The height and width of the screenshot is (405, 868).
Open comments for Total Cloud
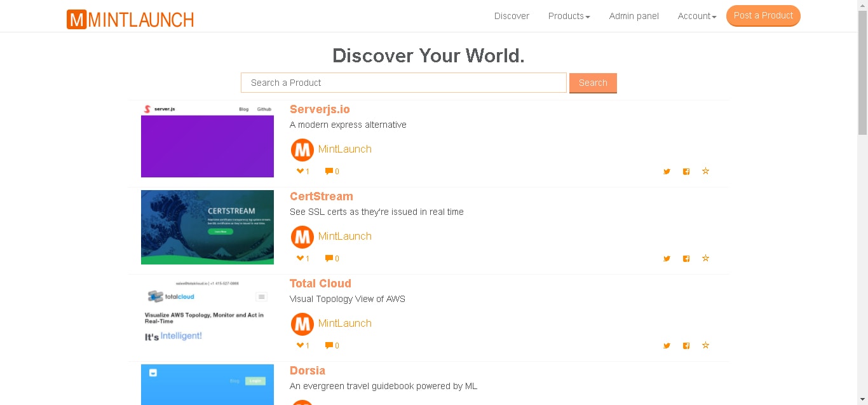(x=332, y=345)
